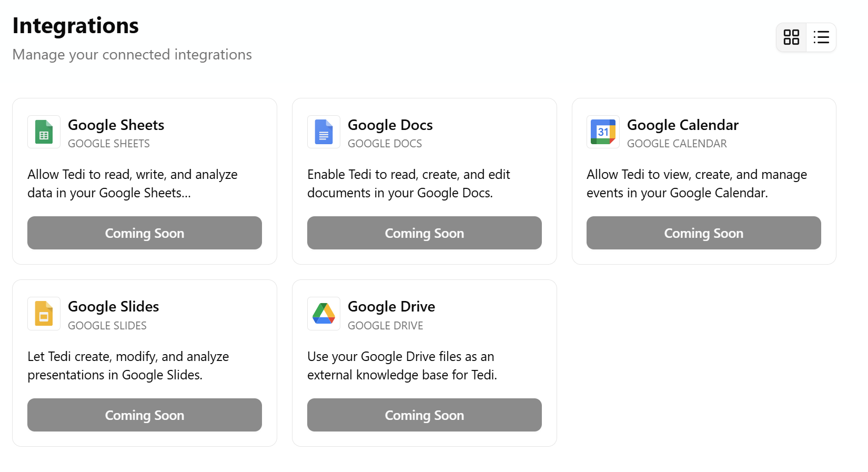Select the Google Docs card title
The image size is (868, 472).
pos(390,125)
